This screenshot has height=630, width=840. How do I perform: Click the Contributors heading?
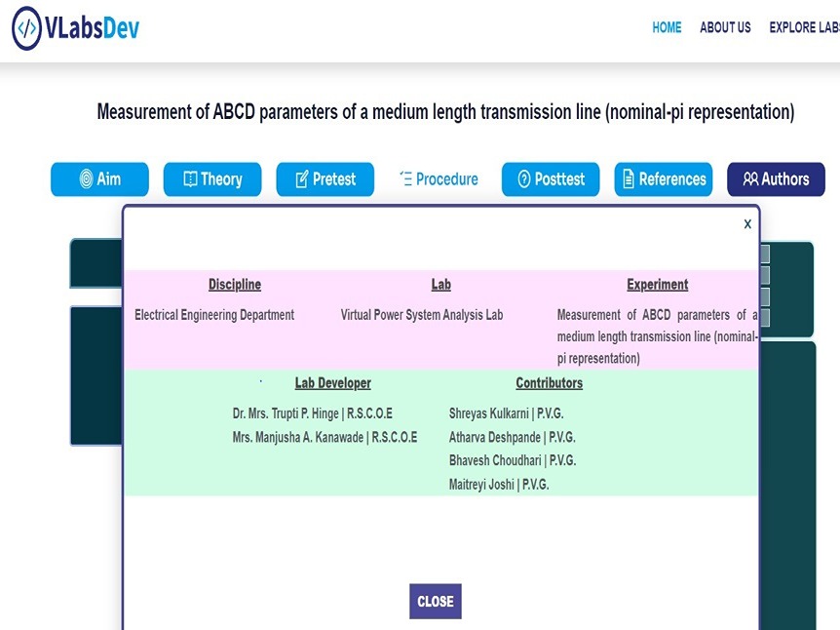549,383
